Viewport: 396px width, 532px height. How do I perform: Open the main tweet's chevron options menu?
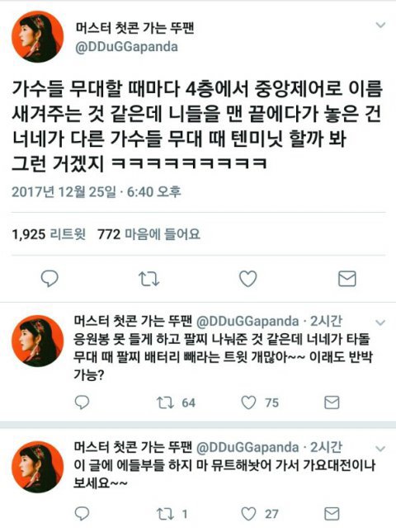(380, 25)
